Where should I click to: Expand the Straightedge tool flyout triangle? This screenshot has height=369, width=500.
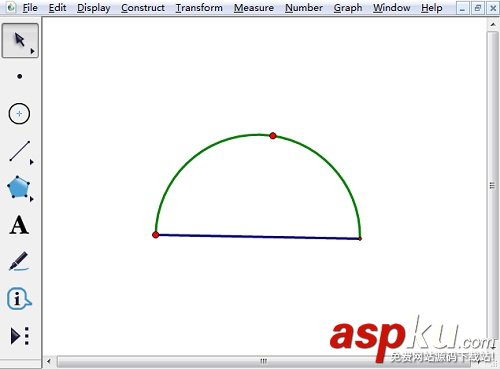pyautogui.click(x=32, y=162)
